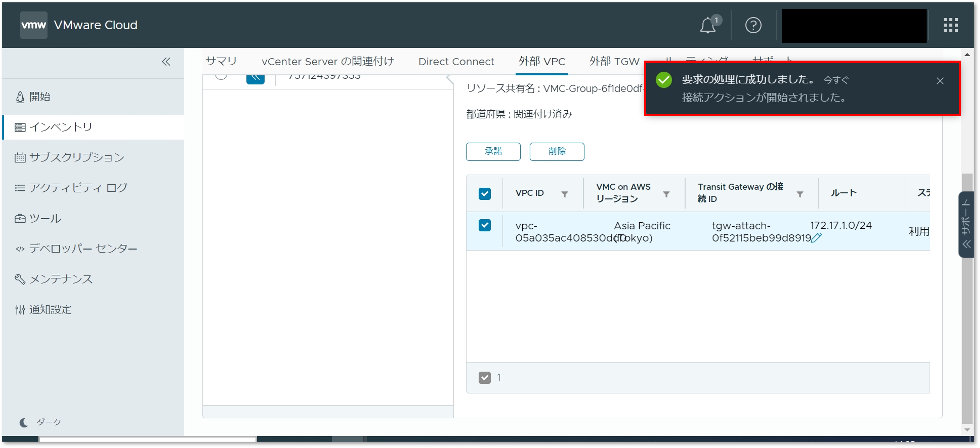Open the Transit Gateway の接続 ID filter
The height and width of the screenshot is (448, 980).
click(800, 194)
